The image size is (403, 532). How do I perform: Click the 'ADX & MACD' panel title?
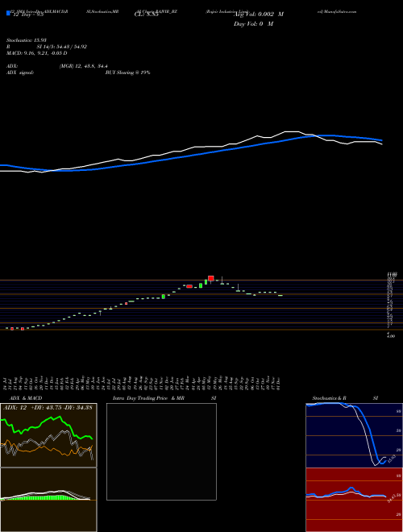pyautogui.click(x=26, y=398)
